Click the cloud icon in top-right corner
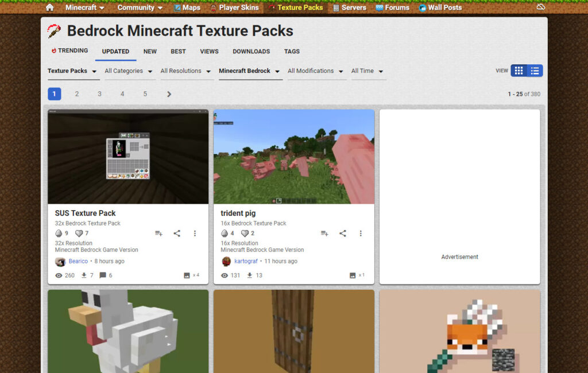This screenshot has width=588, height=373. click(540, 7)
